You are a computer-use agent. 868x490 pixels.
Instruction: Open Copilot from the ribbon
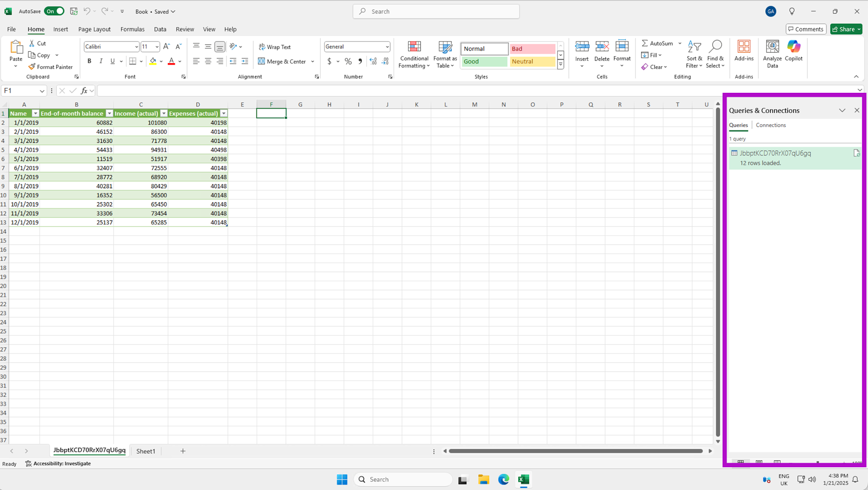[x=794, y=51]
